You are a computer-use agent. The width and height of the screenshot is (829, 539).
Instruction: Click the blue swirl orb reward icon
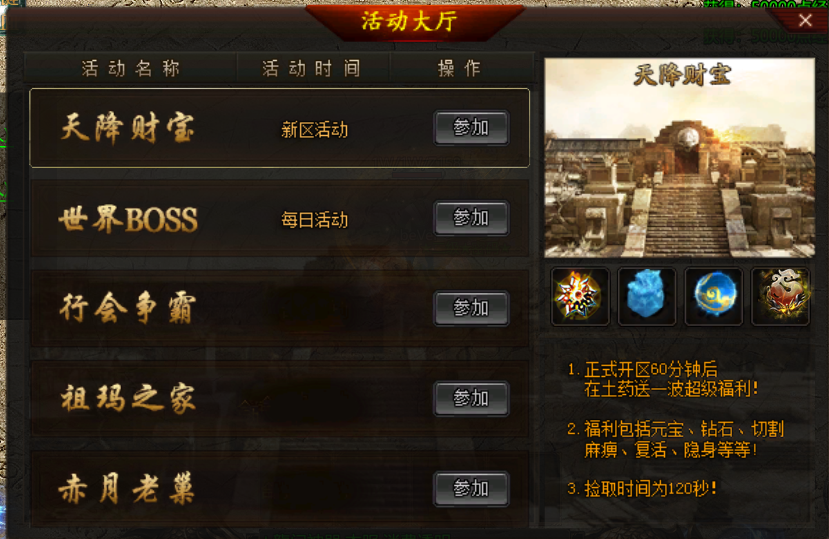pyautogui.click(x=714, y=296)
